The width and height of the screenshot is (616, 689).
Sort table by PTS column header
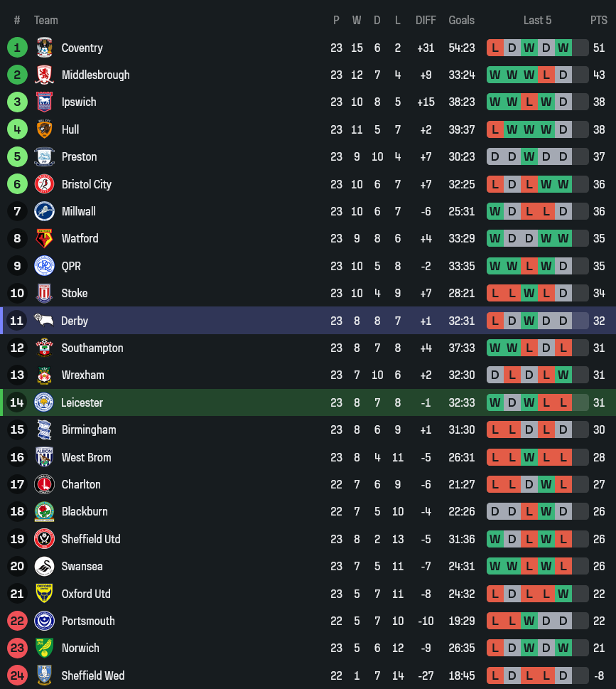[598, 20]
